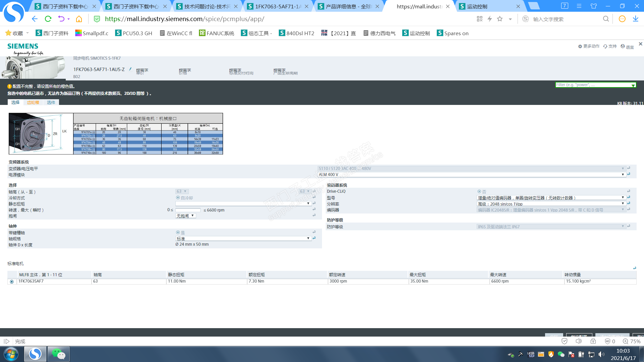Open WeChat from the taskbar

tap(58, 354)
